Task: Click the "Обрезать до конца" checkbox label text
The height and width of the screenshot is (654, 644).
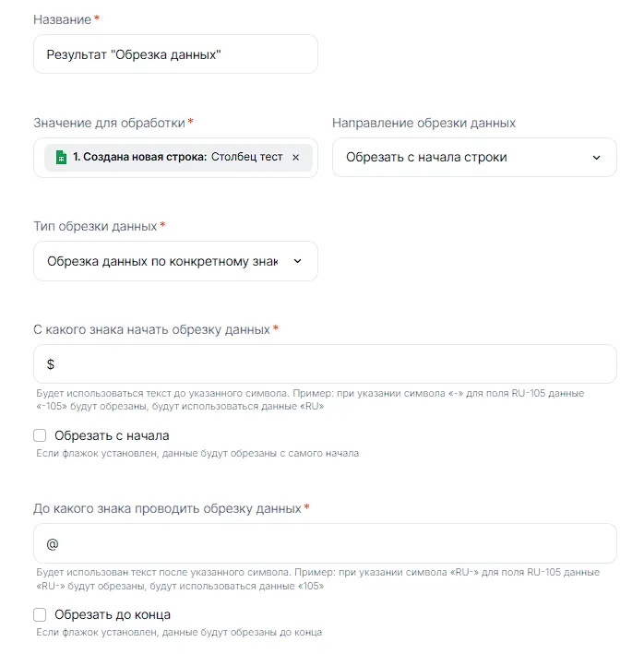Action: [x=113, y=614]
